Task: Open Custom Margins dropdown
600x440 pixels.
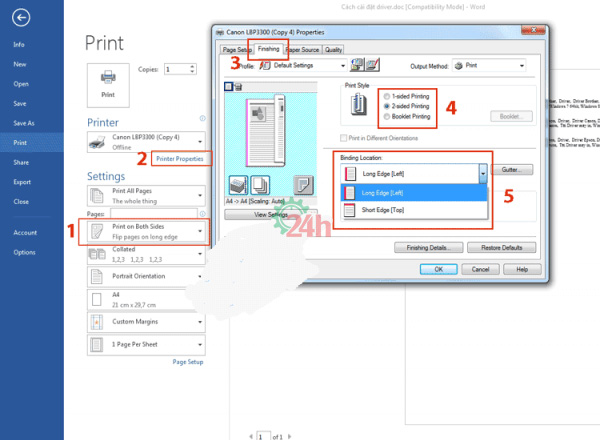Action: (x=146, y=322)
